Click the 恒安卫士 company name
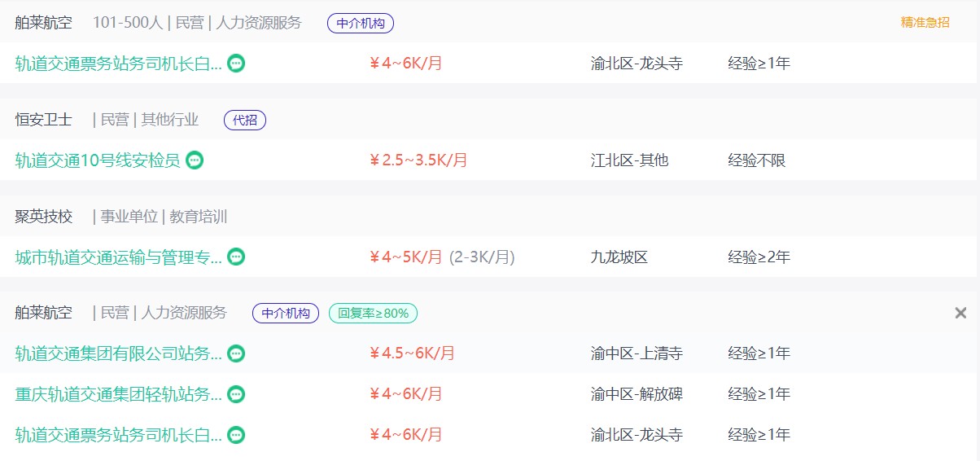Viewport: 980px width, 461px height. (x=44, y=120)
